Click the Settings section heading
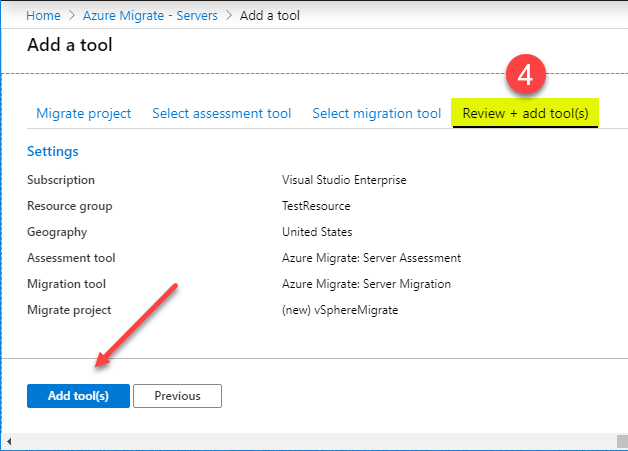Image resolution: width=628 pixels, height=451 pixels. 52,151
